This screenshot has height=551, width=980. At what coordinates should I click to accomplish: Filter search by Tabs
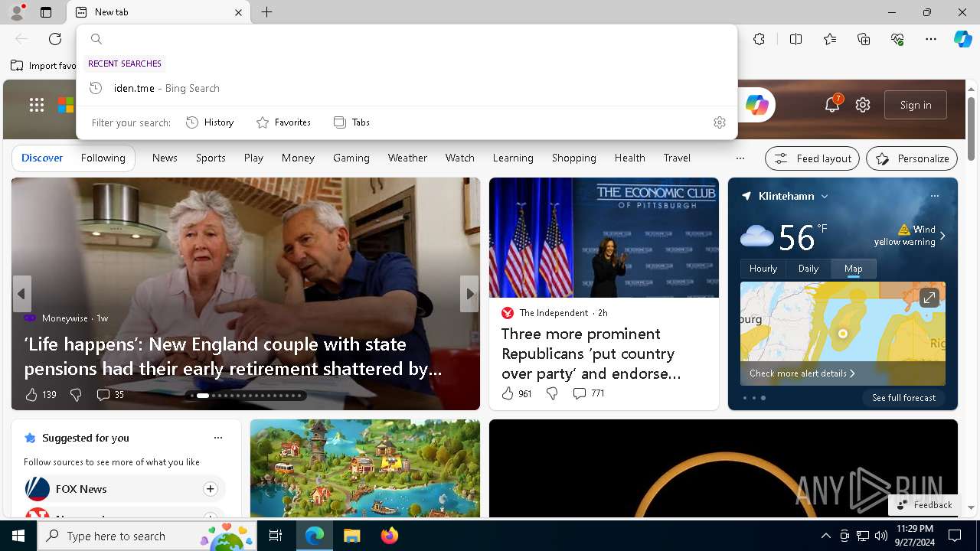tap(351, 122)
